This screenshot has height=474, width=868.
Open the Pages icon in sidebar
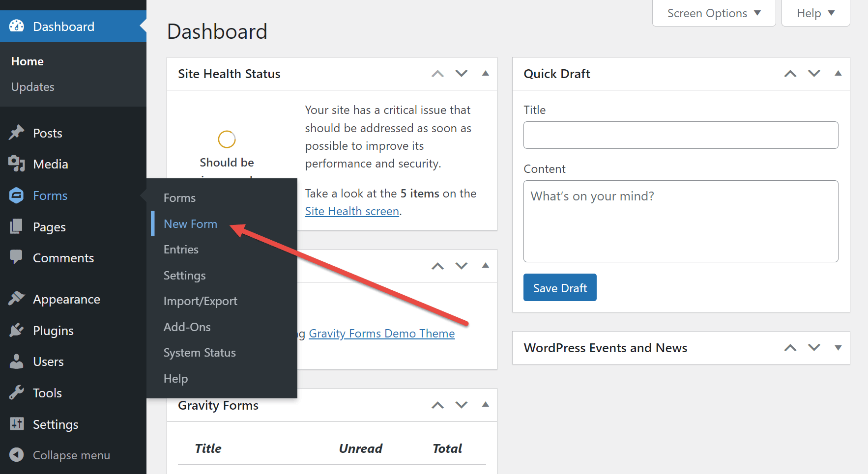[x=16, y=226]
